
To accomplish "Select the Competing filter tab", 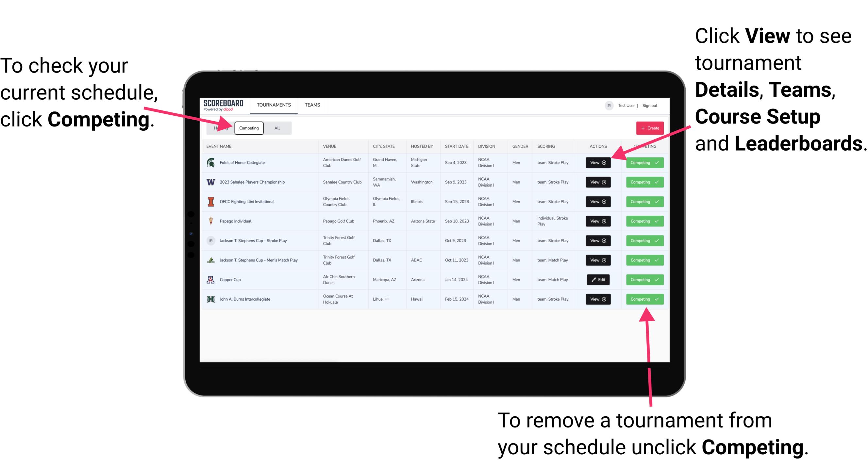I will click(x=249, y=128).
